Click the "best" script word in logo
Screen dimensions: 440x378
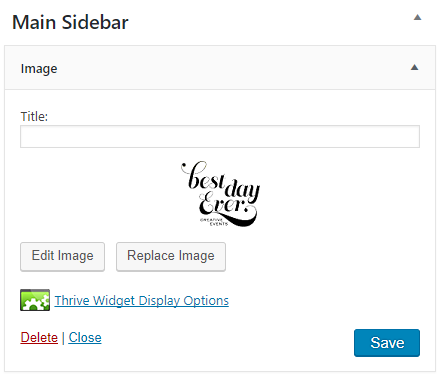click(x=203, y=176)
